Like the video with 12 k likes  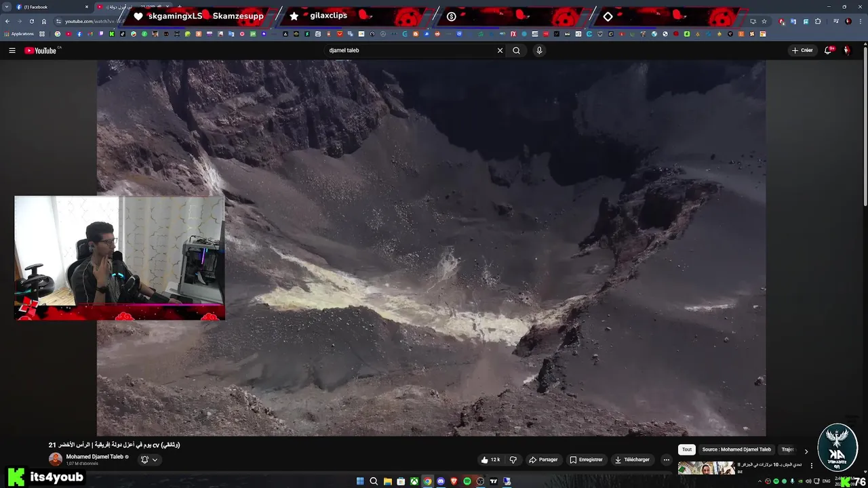tap(490, 460)
